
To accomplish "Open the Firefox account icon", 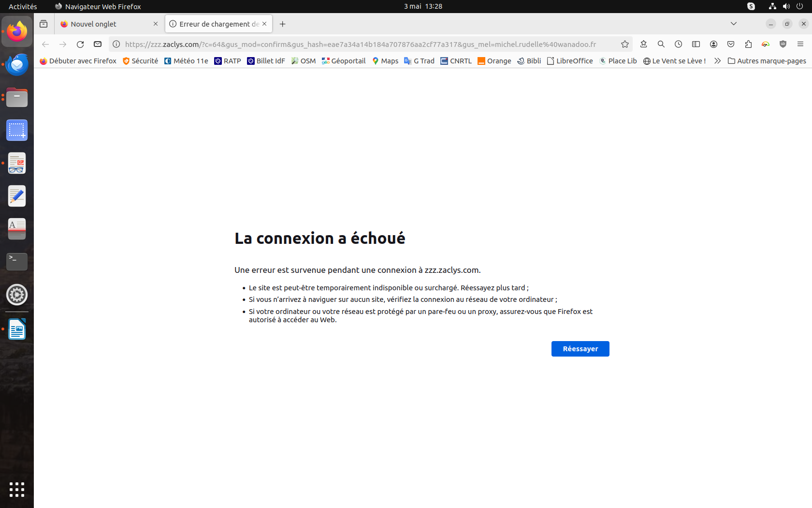I will point(713,45).
